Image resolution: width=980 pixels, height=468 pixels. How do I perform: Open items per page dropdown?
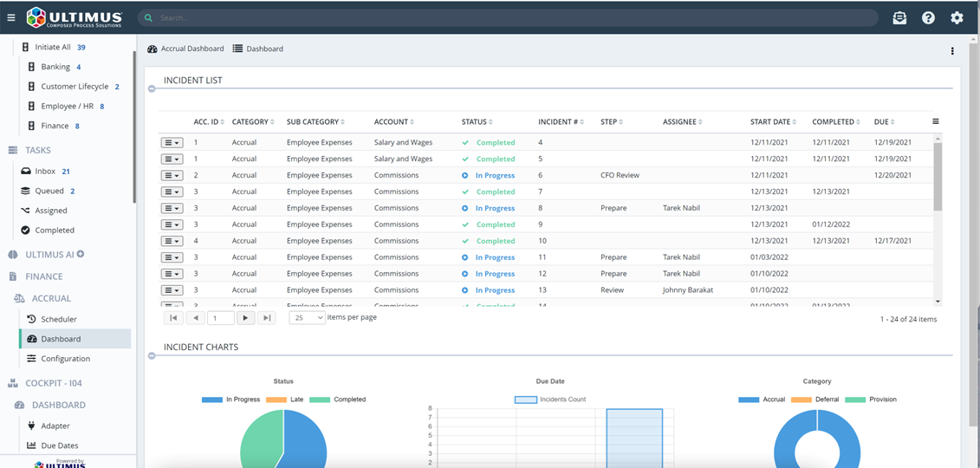[308, 317]
